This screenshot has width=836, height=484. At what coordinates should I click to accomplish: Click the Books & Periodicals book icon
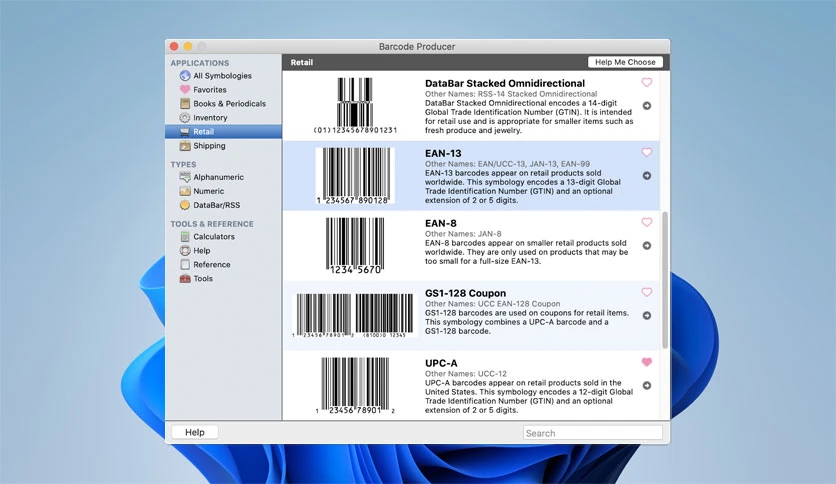[x=185, y=103]
